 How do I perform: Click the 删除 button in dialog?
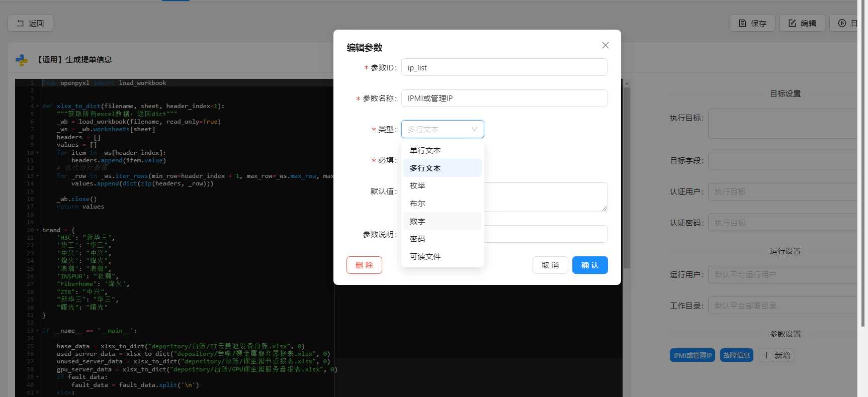coord(364,265)
